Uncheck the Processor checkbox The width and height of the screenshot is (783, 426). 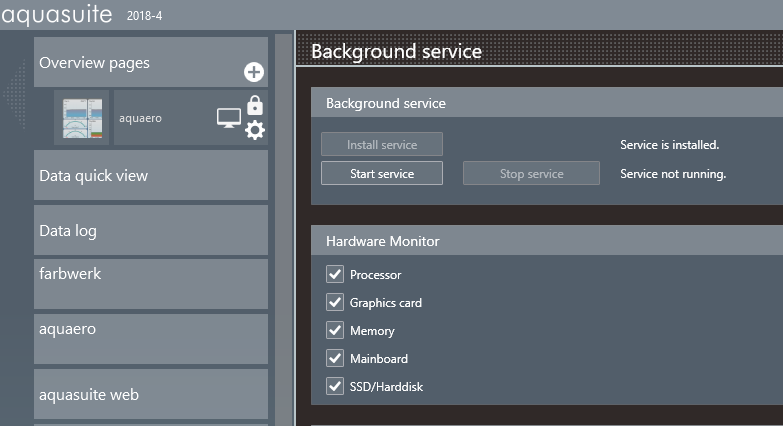(x=335, y=275)
